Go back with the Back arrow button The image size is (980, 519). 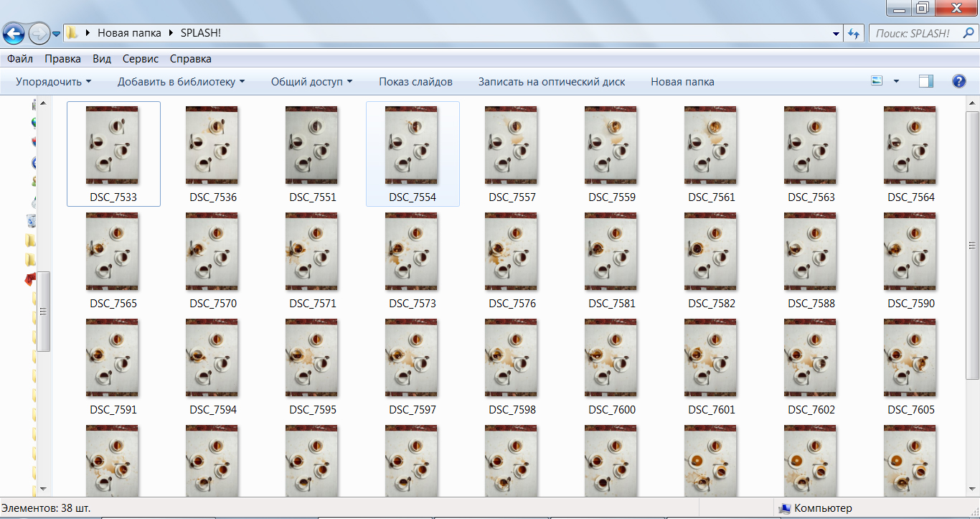14,33
